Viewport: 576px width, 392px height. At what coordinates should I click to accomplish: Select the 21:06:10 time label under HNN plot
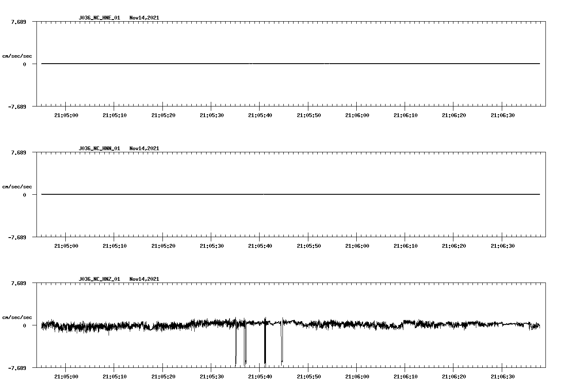point(405,246)
